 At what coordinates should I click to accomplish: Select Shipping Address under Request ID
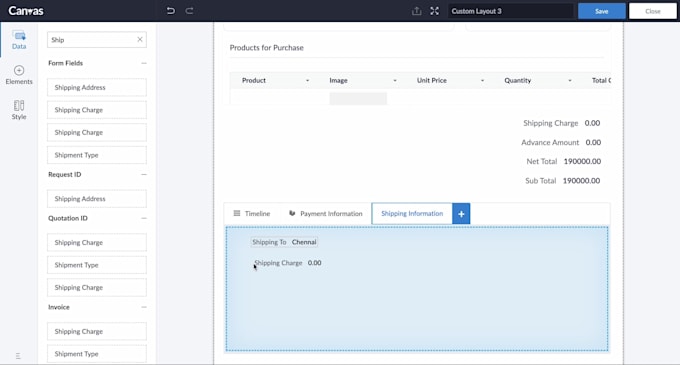click(97, 199)
